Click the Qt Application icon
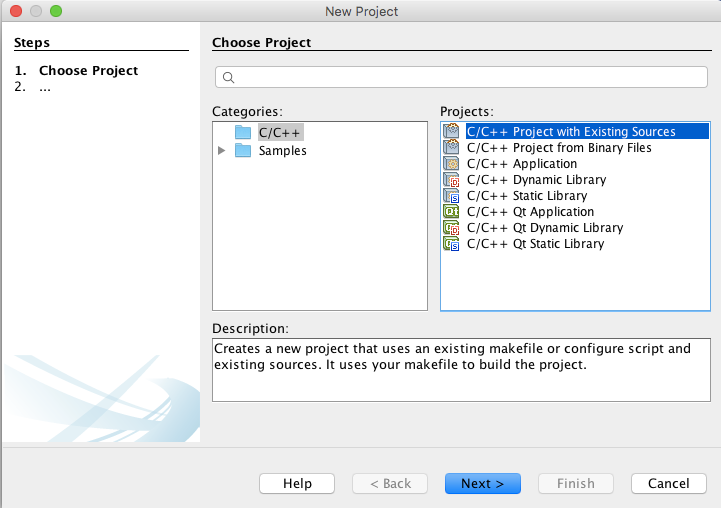 [451, 211]
